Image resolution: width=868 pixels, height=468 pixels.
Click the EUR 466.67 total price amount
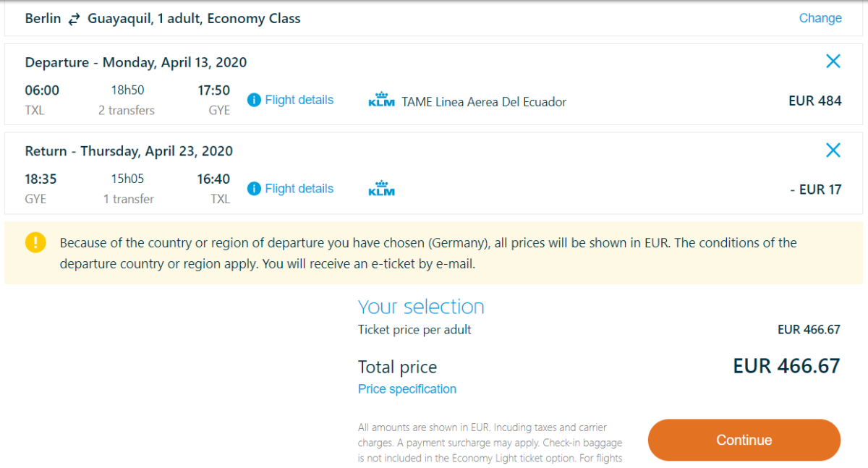pyautogui.click(x=786, y=366)
